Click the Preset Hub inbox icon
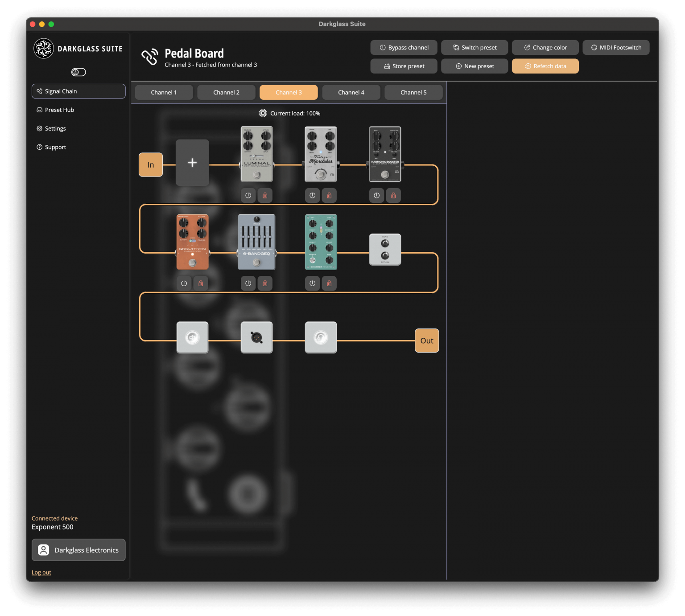The image size is (685, 616). tap(39, 110)
